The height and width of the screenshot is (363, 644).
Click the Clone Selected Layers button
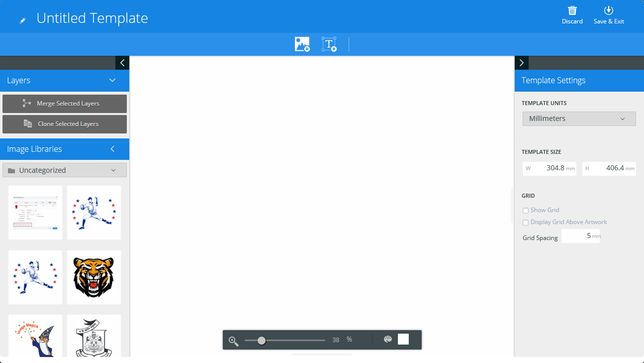pyautogui.click(x=65, y=124)
